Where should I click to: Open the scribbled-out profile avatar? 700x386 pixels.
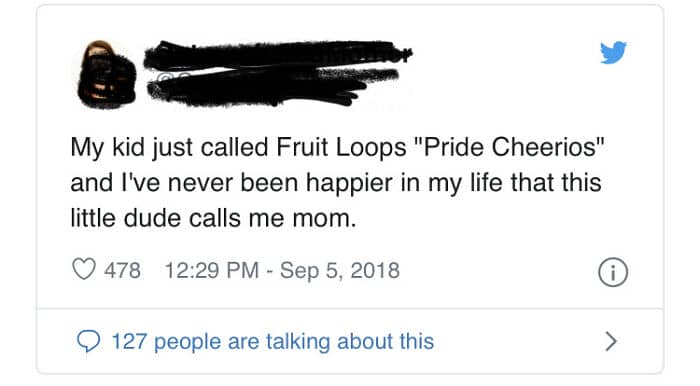107,75
